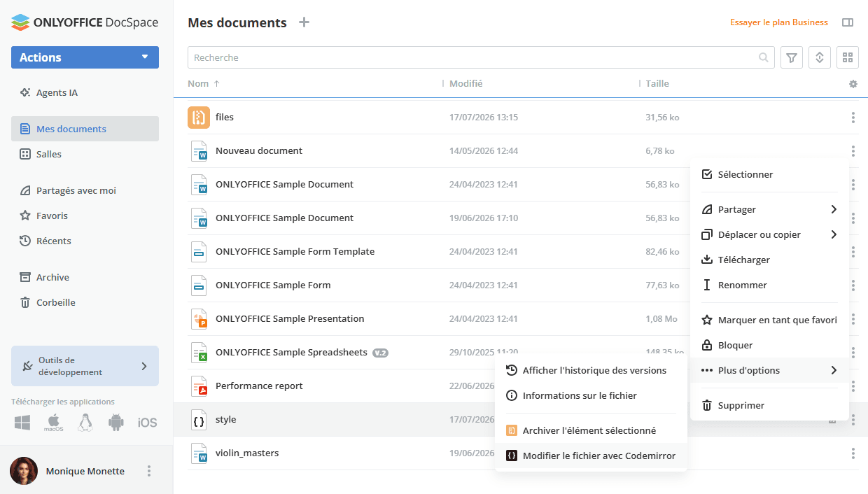This screenshot has width=868, height=494.
Task: Open the ONLYOFFICE Sample Form Template file
Action: [x=295, y=252]
